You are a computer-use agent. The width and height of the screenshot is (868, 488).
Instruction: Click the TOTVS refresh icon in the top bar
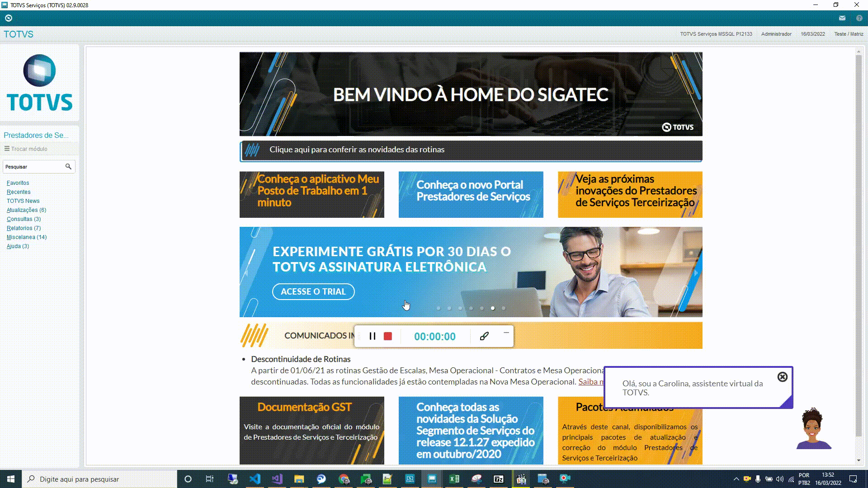[8, 18]
